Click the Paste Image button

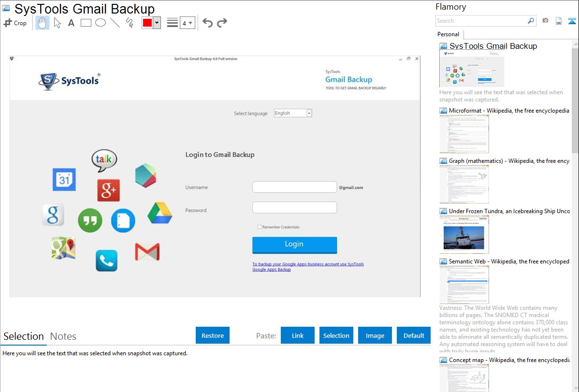tap(375, 335)
